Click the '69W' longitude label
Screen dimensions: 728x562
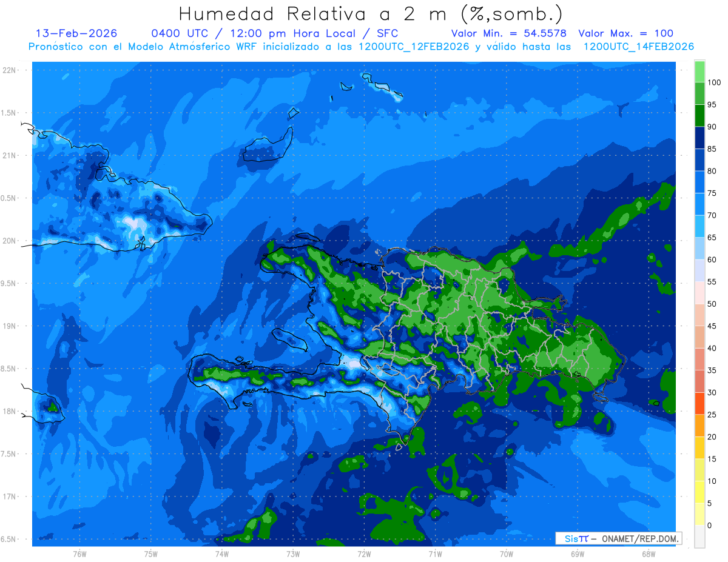[578, 554]
